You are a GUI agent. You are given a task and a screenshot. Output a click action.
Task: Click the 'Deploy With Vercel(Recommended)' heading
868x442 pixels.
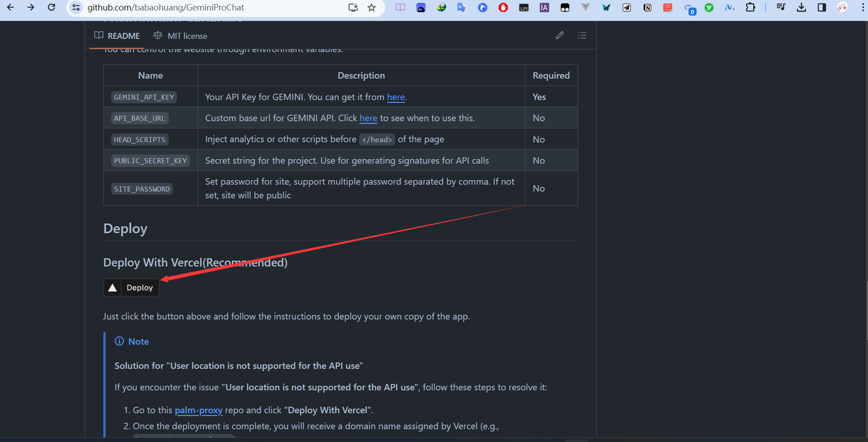click(195, 263)
